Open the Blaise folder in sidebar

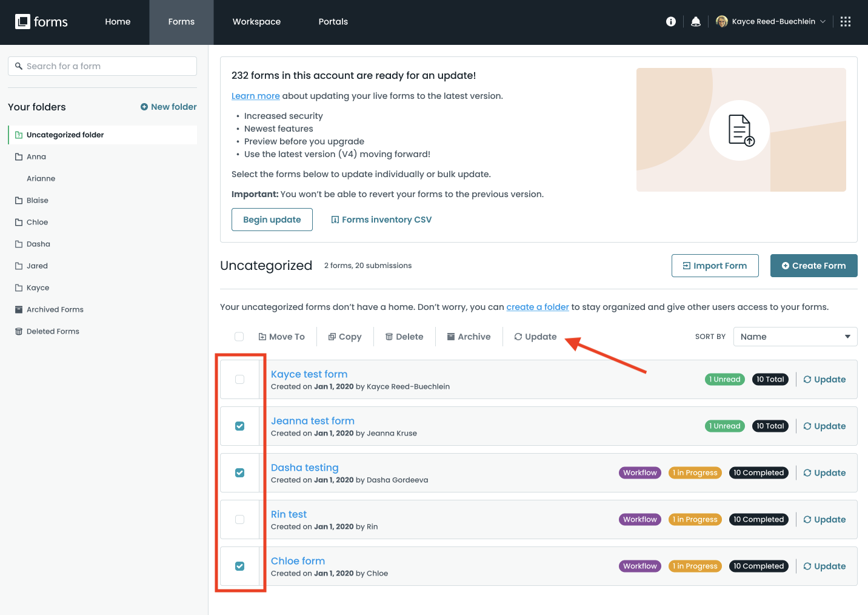click(38, 200)
